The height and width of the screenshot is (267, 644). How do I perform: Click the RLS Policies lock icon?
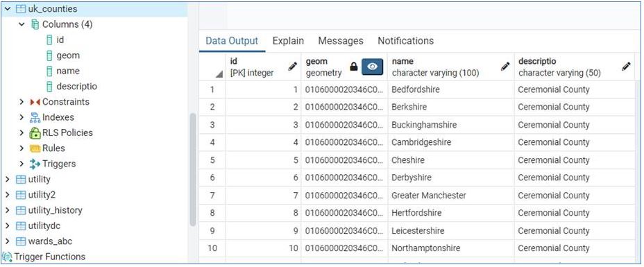35,133
